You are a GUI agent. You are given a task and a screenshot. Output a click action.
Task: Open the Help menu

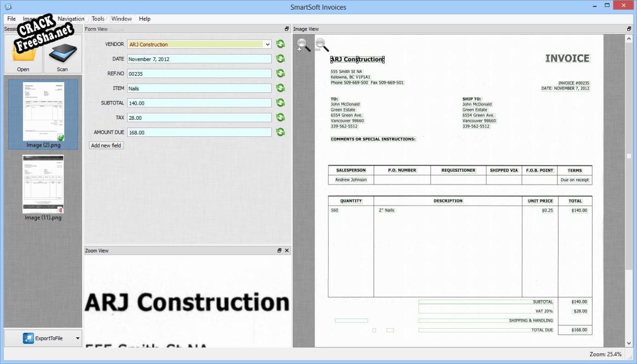[x=145, y=19]
